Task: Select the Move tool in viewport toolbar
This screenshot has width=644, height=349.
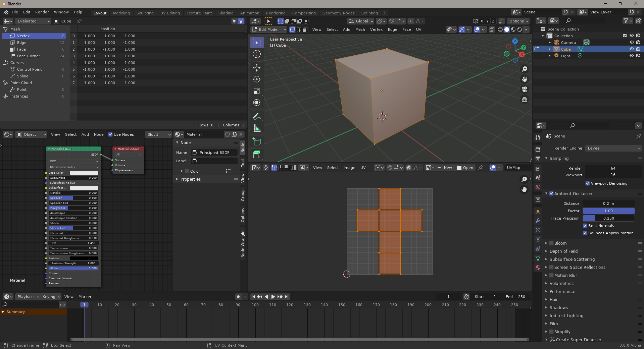Action: point(257,68)
